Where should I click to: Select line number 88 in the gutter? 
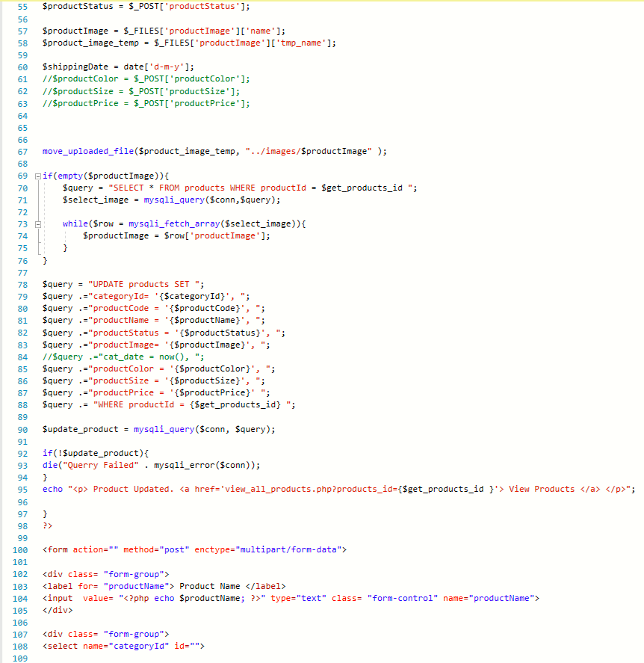pos(22,405)
